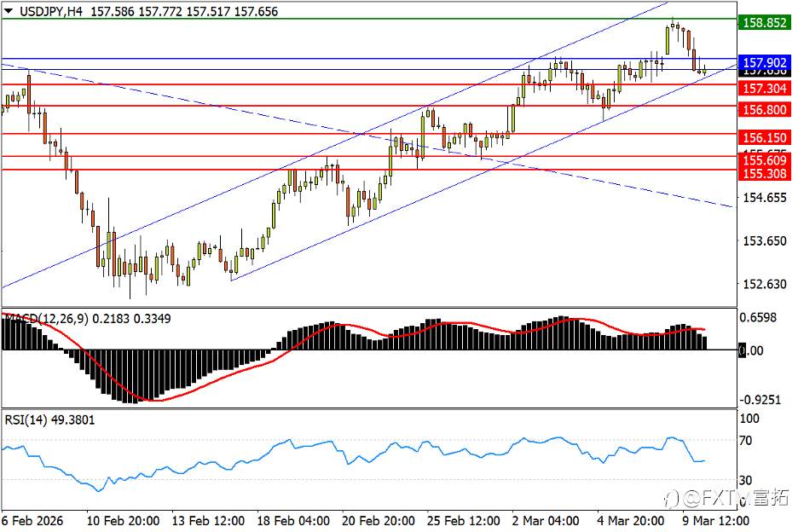
Task: Select the red 156.150 level label
Action: click(x=765, y=137)
